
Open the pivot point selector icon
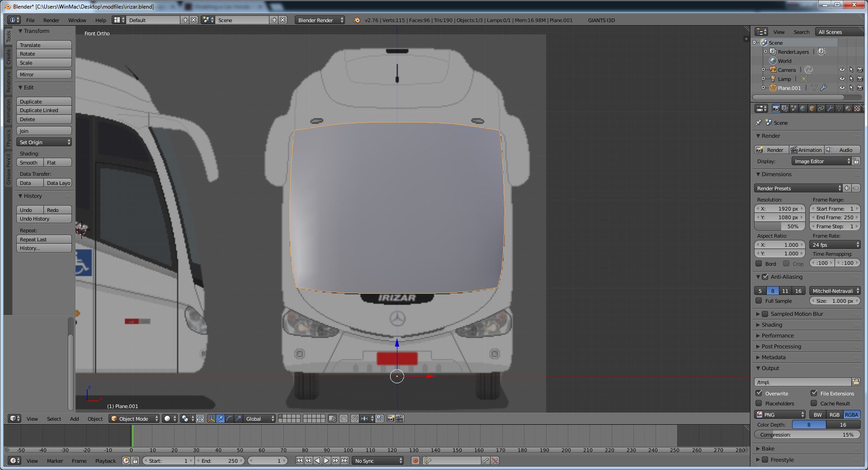pyautogui.click(x=188, y=418)
